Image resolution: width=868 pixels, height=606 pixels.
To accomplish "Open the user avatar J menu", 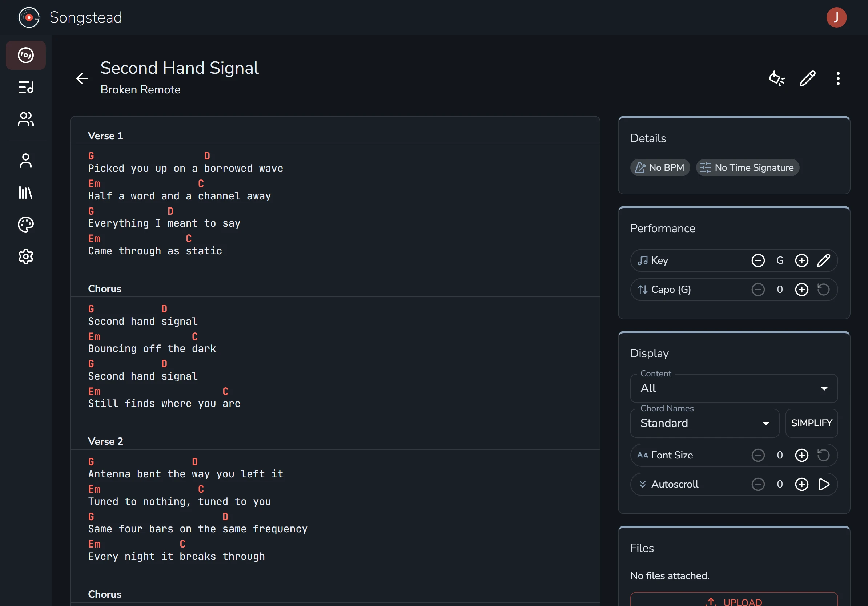I will pos(836,17).
